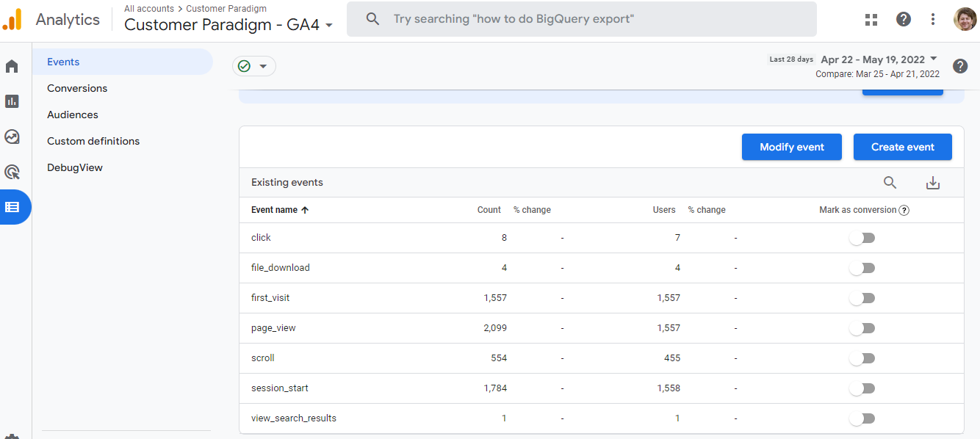The height and width of the screenshot is (439, 980).
Task: Mark the click event as conversion
Action: coord(862,238)
